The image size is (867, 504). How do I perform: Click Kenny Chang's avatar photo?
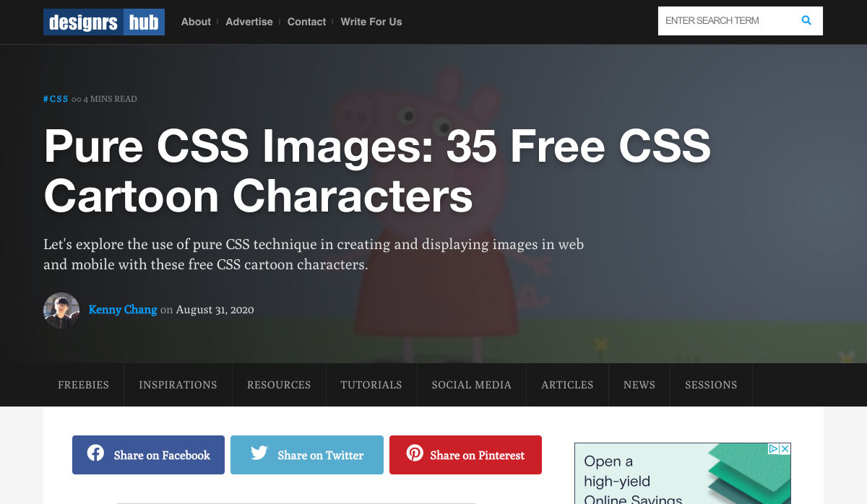(x=61, y=310)
